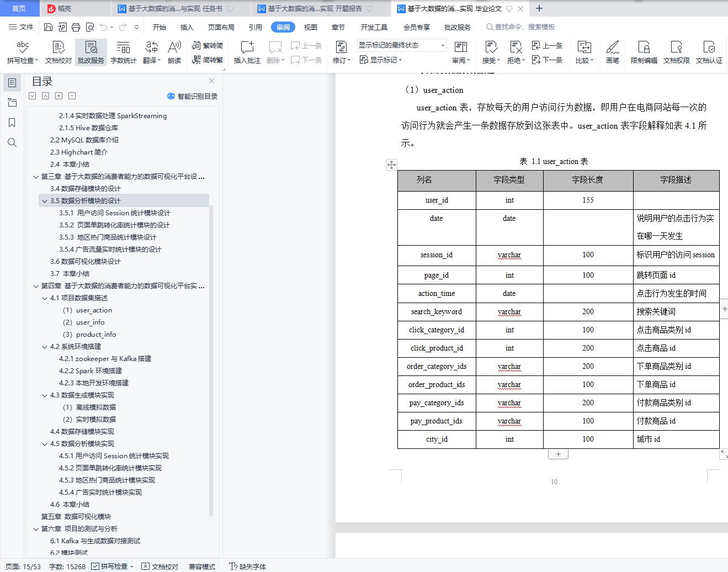Open the 会员专享 ribbon tab
The width and height of the screenshot is (728, 572).
pos(417,27)
